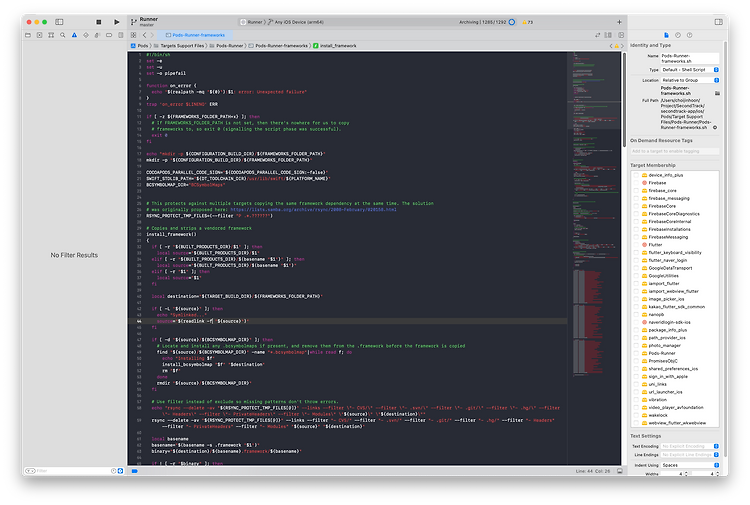Screen dimensions: 750x505
Task: Open the report navigator
Action: 121,35
